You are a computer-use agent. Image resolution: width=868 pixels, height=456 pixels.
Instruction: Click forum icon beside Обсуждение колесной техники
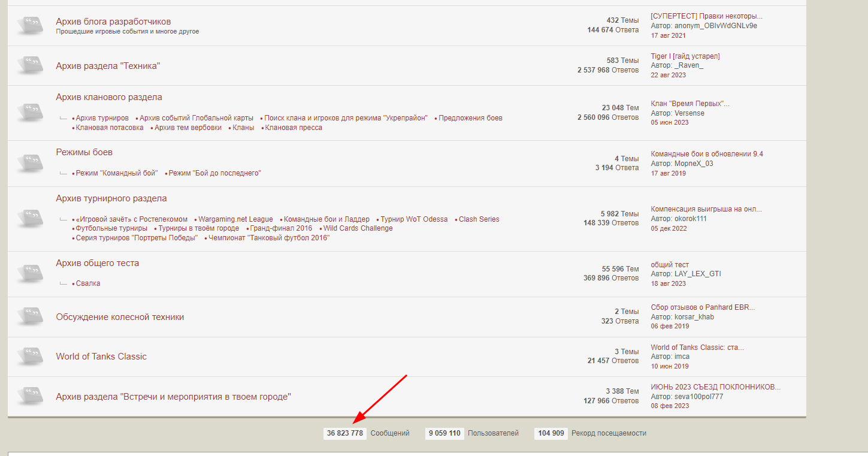click(x=30, y=317)
